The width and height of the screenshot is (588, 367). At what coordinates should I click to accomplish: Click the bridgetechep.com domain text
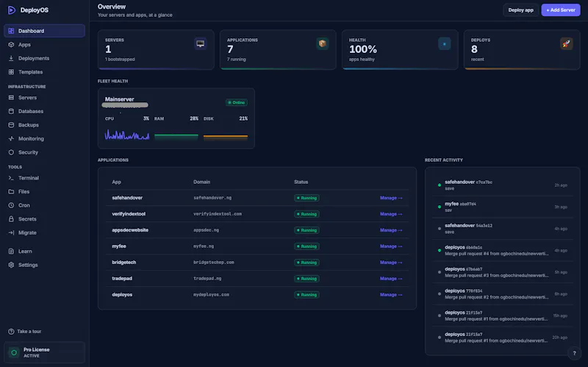[x=213, y=263]
